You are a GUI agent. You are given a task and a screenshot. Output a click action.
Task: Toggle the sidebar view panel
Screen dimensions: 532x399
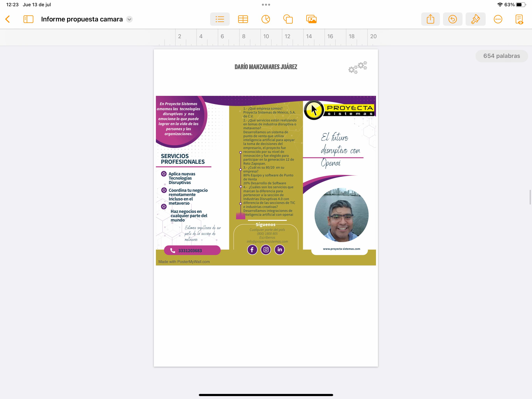(28, 19)
